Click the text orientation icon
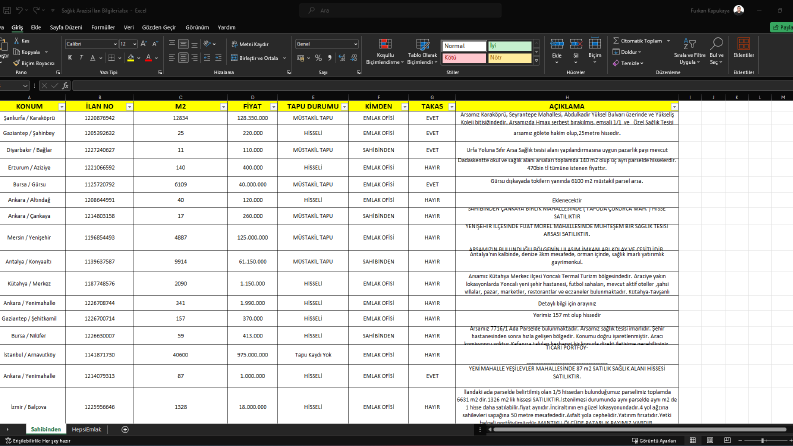The image size is (793, 446). 207,44
